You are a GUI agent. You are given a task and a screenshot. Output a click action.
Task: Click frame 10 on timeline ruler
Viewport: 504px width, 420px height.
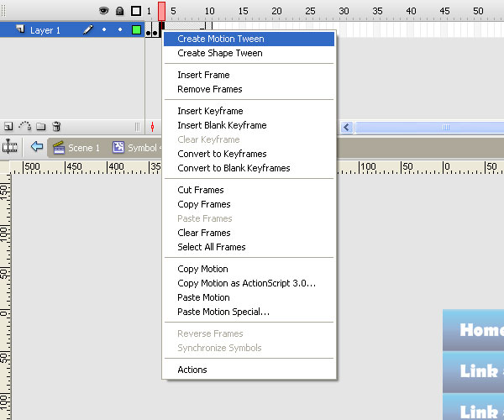[209, 11]
